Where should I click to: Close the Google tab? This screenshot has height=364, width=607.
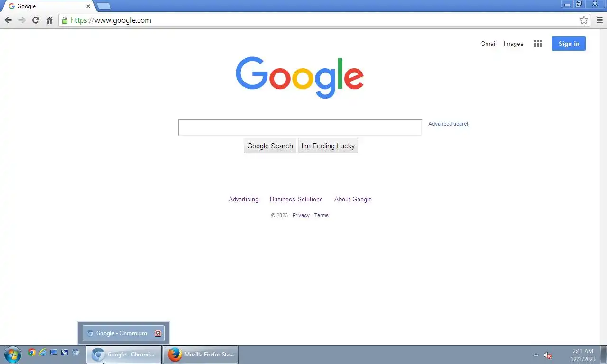pyautogui.click(x=88, y=6)
